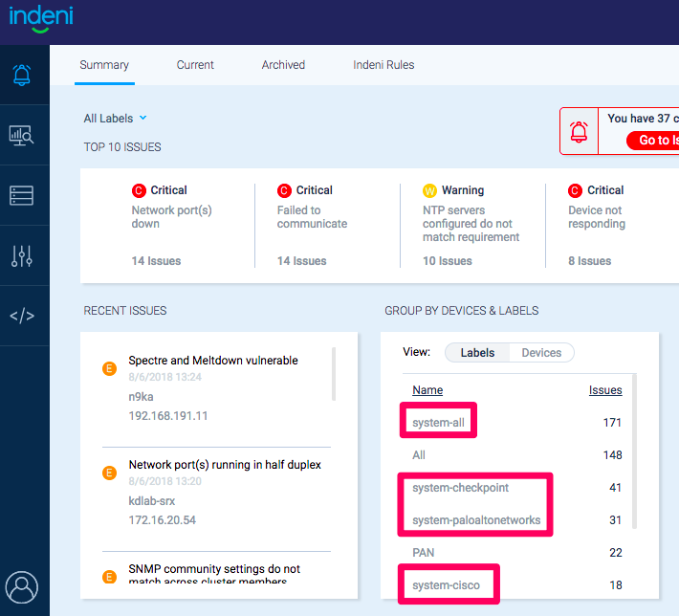The image size is (679, 616).
Task: Open the devices server list sidebar icon
Action: tap(23, 195)
